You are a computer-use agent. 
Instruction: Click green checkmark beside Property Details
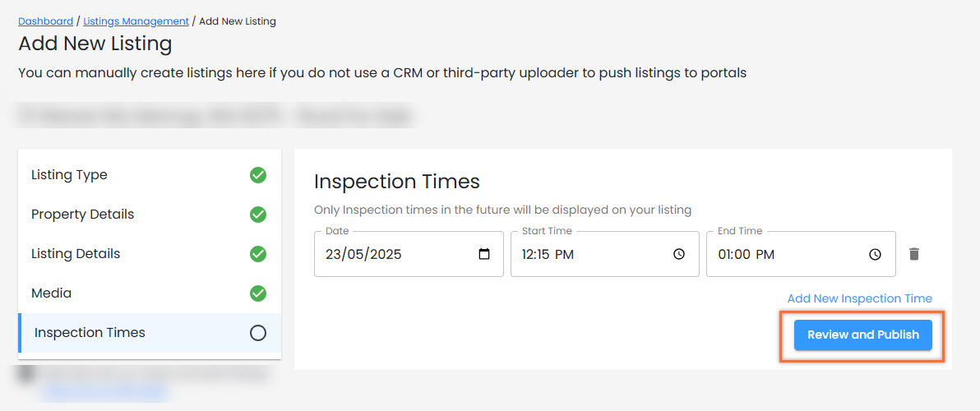pyautogui.click(x=258, y=215)
